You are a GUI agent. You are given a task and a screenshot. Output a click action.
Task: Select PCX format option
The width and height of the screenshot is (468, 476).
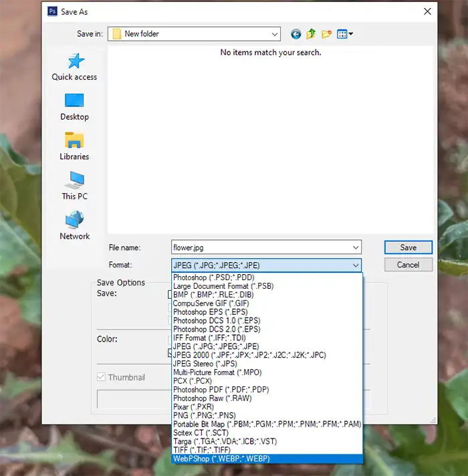pos(267,381)
